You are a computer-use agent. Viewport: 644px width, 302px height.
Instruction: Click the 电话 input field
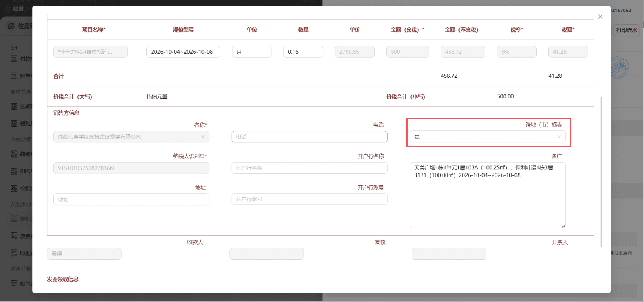click(310, 137)
